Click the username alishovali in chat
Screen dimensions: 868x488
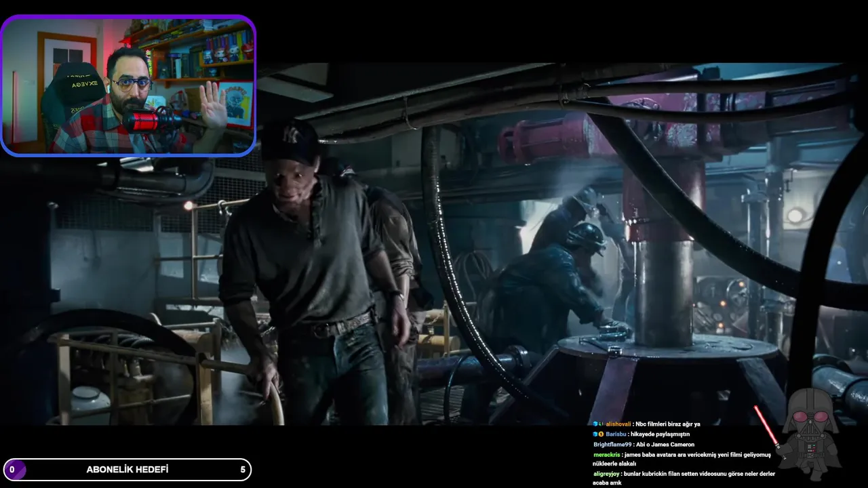click(618, 424)
